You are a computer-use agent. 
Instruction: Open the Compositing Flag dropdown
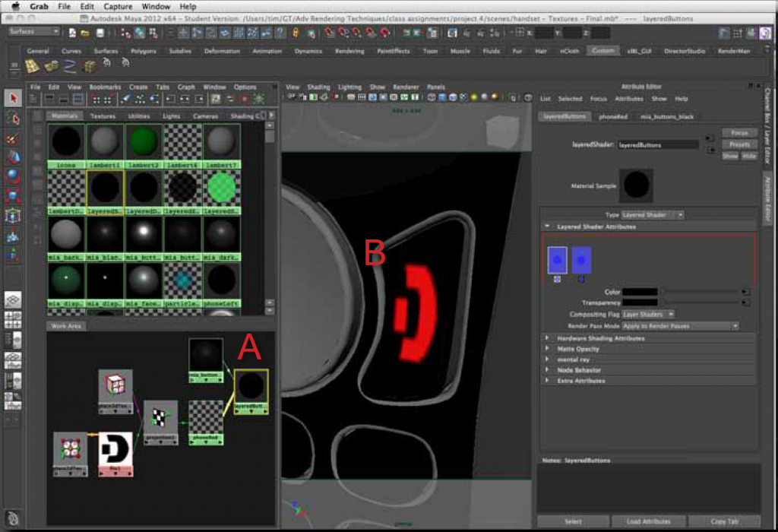coord(647,314)
